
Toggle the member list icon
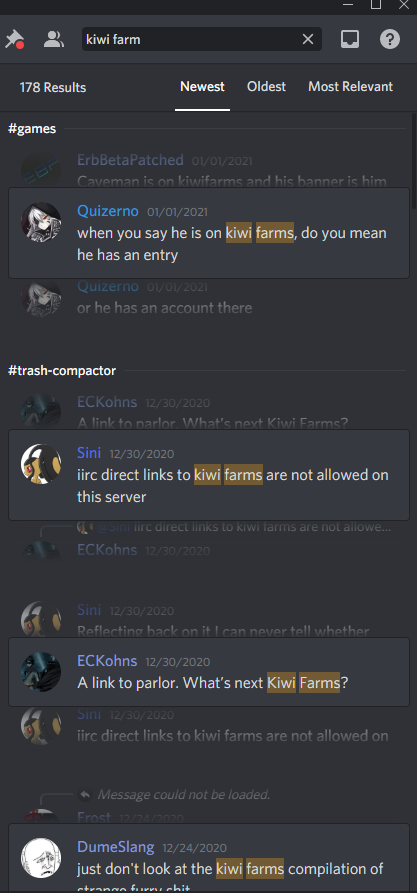[x=54, y=39]
